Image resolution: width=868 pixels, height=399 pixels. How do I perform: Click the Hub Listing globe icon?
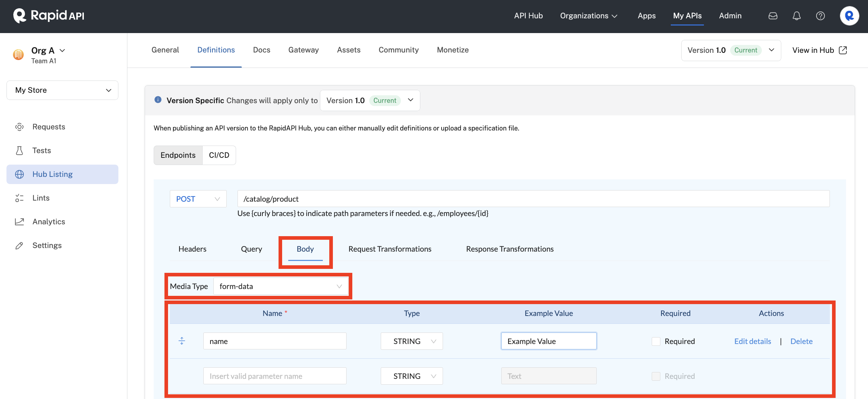[19, 174]
